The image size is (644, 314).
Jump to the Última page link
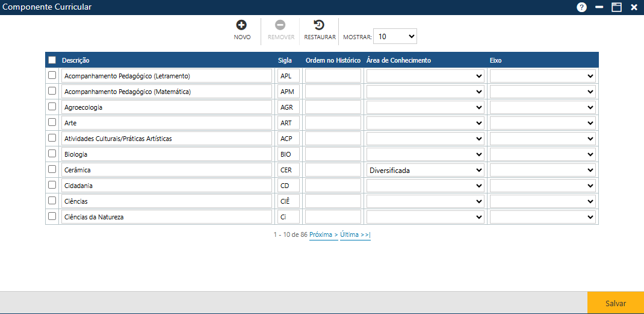coord(355,234)
